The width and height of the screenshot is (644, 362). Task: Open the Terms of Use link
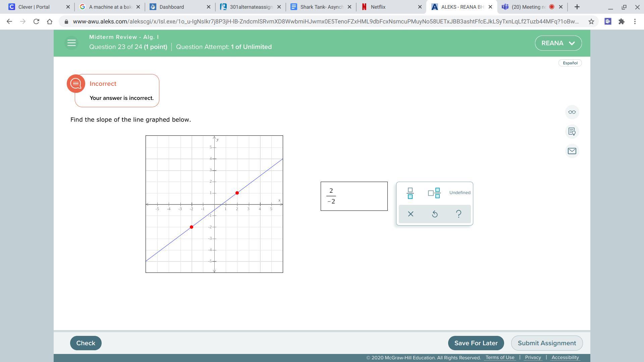tap(500, 357)
